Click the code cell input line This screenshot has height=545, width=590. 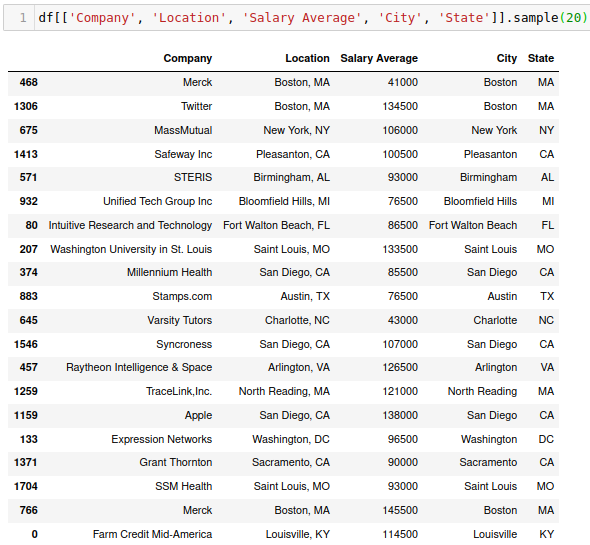312,18
